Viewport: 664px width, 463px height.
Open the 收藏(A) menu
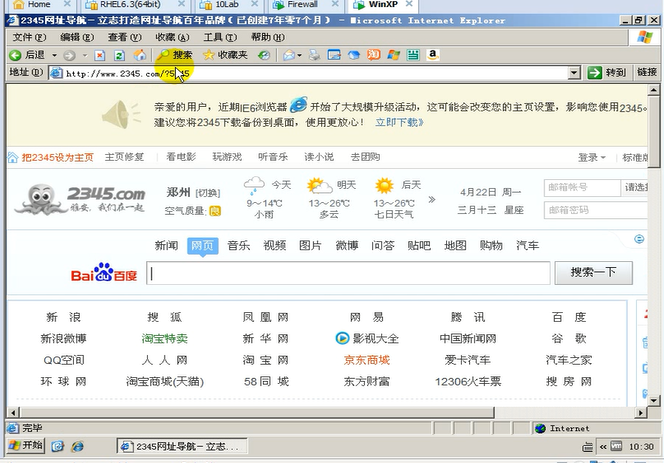[x=172, y=37]
